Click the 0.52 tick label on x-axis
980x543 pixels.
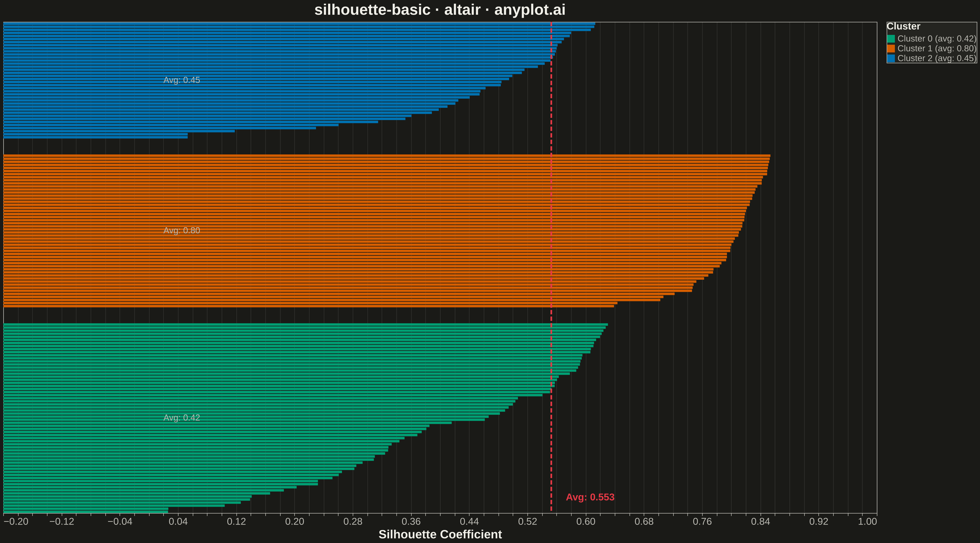click(x=527, y=521)
